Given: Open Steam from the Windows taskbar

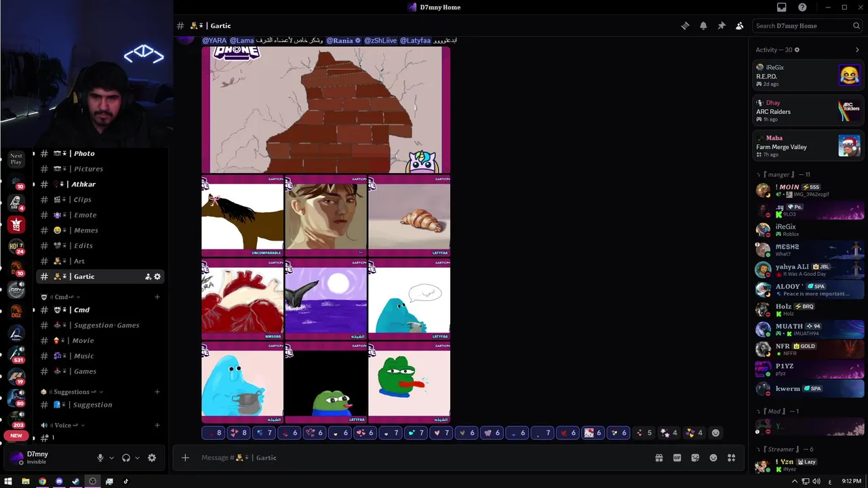Looking at the screenshot, I should click(x=75, y=481).
